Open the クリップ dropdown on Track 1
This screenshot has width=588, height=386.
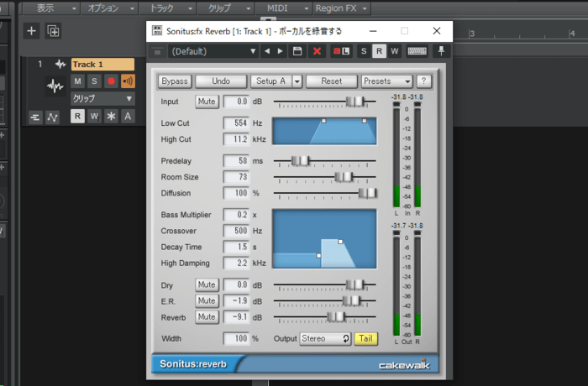pyautogui.click(x=102, y=98)
